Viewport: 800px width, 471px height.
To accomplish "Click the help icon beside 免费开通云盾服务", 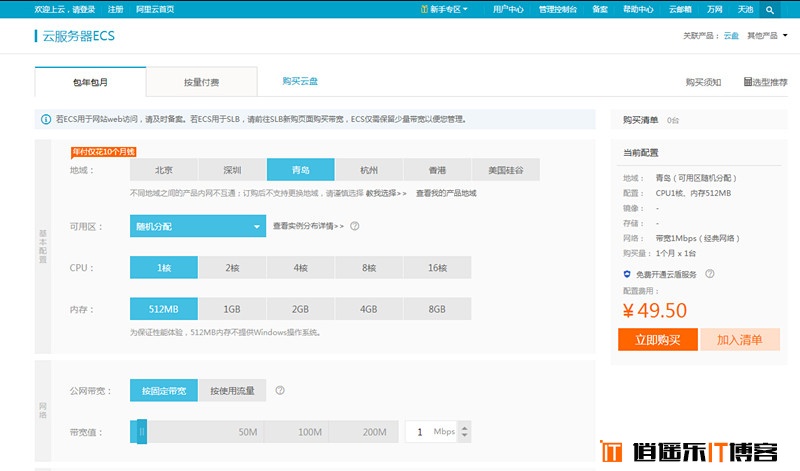I will (709, 274).
